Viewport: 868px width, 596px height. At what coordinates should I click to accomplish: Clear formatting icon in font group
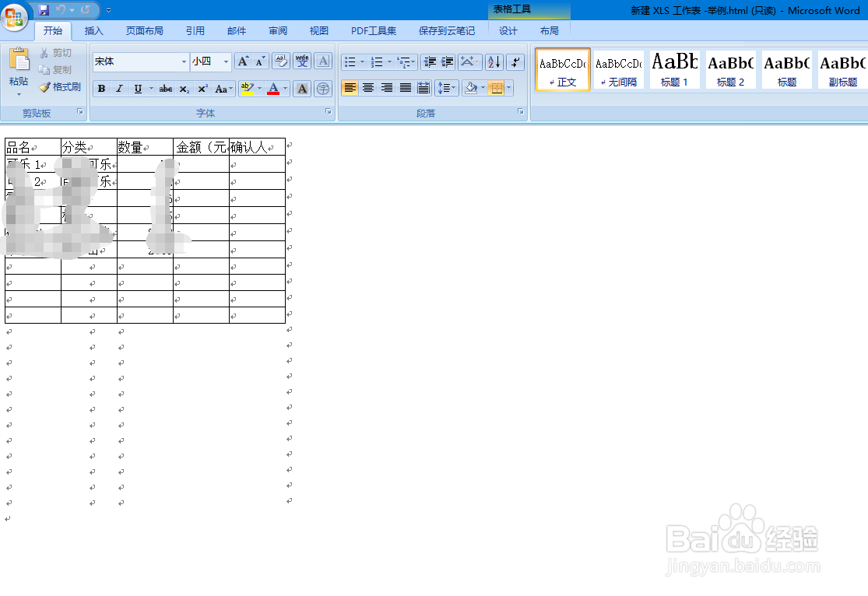pyautogui.click(x=281, y=61)
